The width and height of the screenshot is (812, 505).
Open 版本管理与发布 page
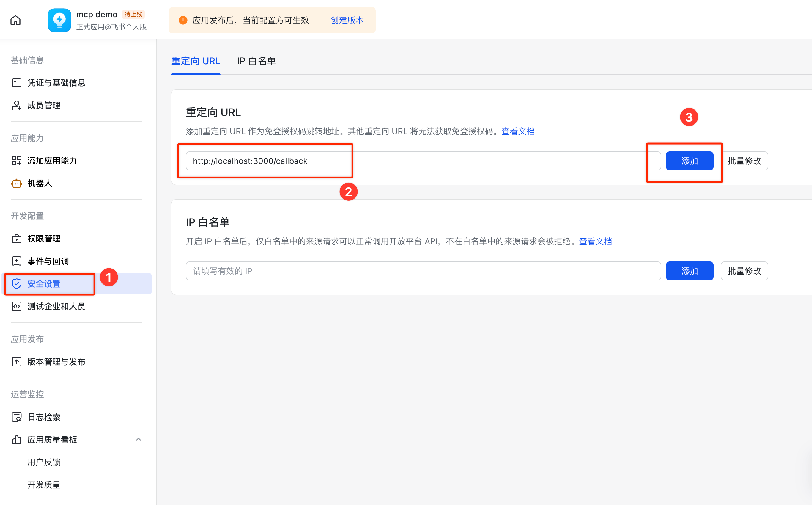coord(56,361)
